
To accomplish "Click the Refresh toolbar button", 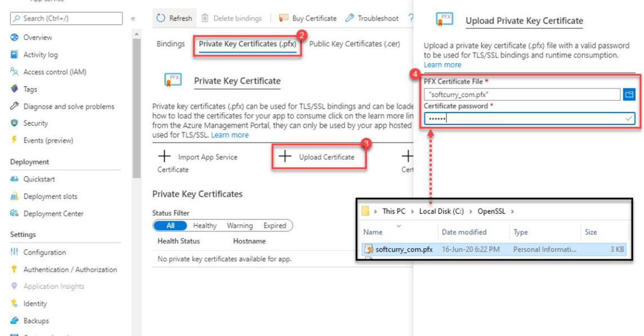I will [x=174, y=18].
